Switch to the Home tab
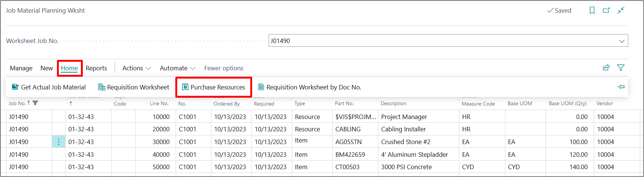This screenshot has width=644, height=177. pos(69,68)
